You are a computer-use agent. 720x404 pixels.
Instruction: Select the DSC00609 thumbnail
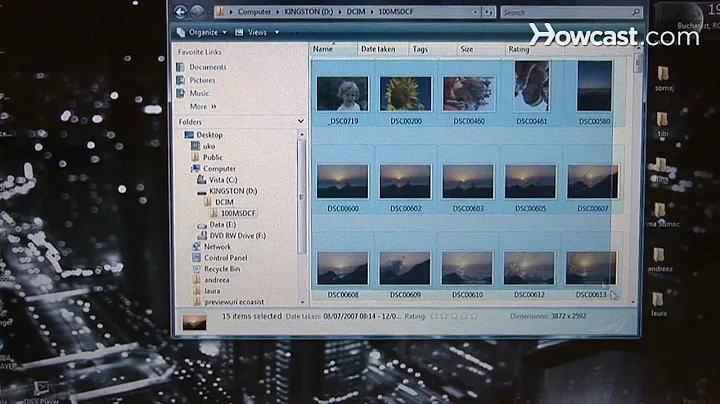coord(405,268)
